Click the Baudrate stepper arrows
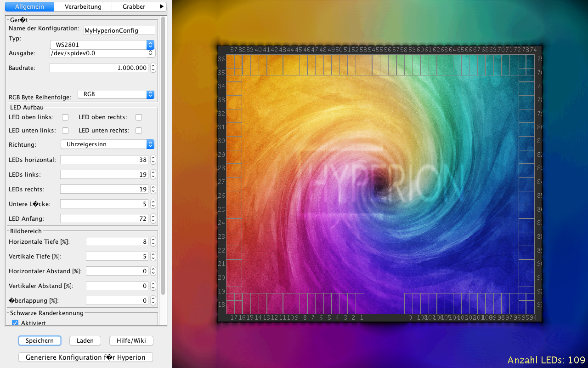588x368 pixels. (x=153, y=68)
